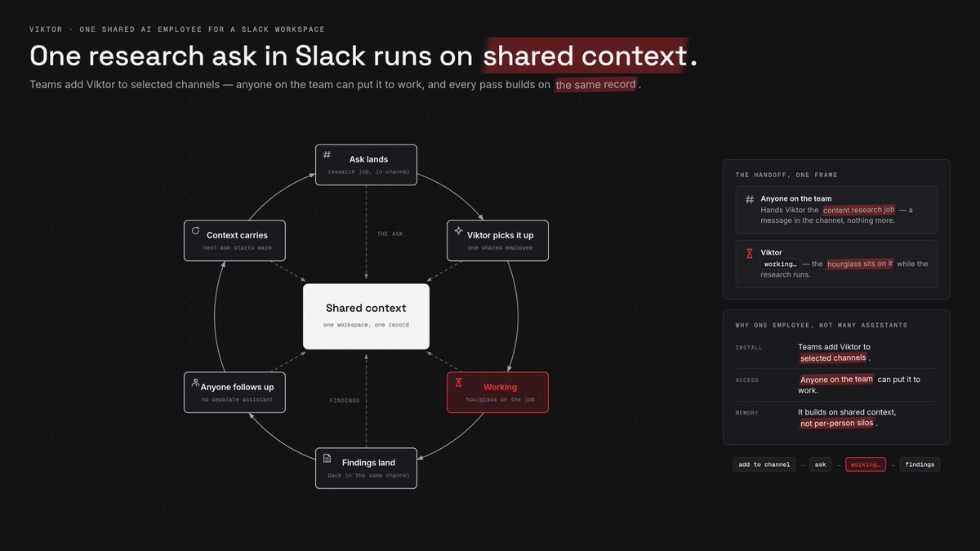The image size is (980, 551).
Task: Click 'Anyone on the team' handoff card title
Action: point(796,198)
